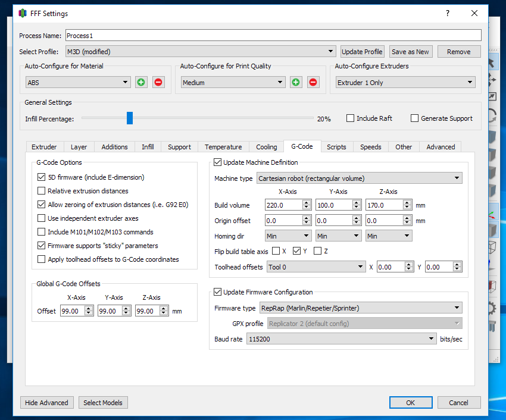
Task: Click the Remove profile button
Action: pos(459,52)
